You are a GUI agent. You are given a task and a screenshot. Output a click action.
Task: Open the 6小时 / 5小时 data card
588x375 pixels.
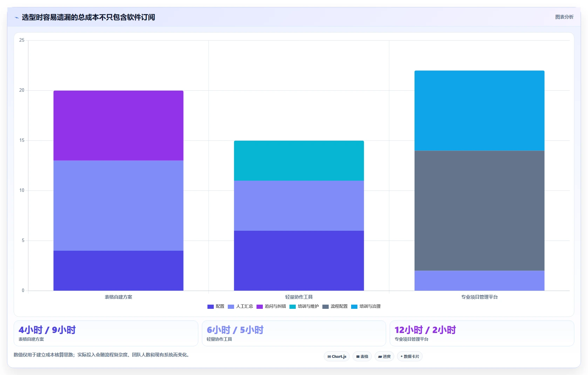point(294,333)
